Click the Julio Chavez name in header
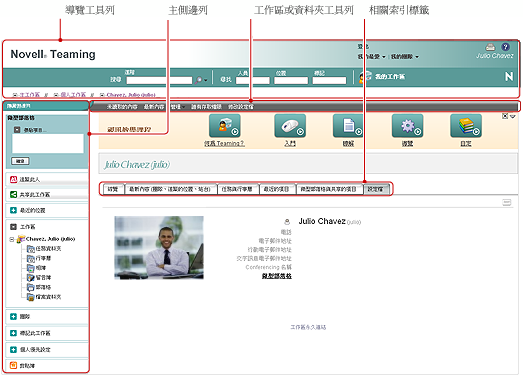523x375 pixels. (x=494, y=56)
